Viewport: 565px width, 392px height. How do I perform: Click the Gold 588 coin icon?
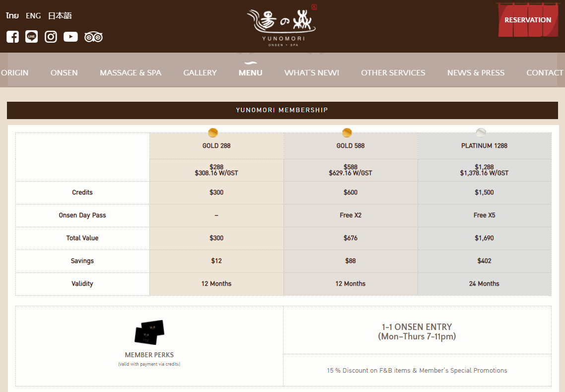347,132
